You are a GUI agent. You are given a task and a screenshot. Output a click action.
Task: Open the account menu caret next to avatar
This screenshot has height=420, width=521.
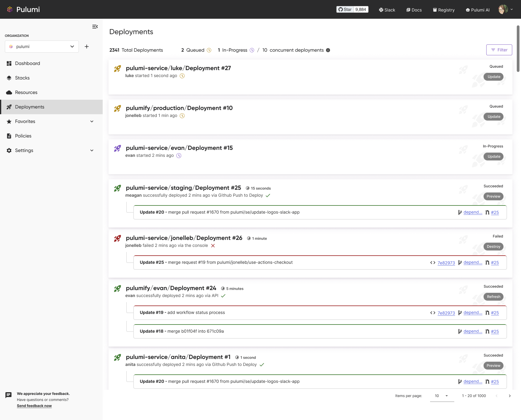[512, 9]
